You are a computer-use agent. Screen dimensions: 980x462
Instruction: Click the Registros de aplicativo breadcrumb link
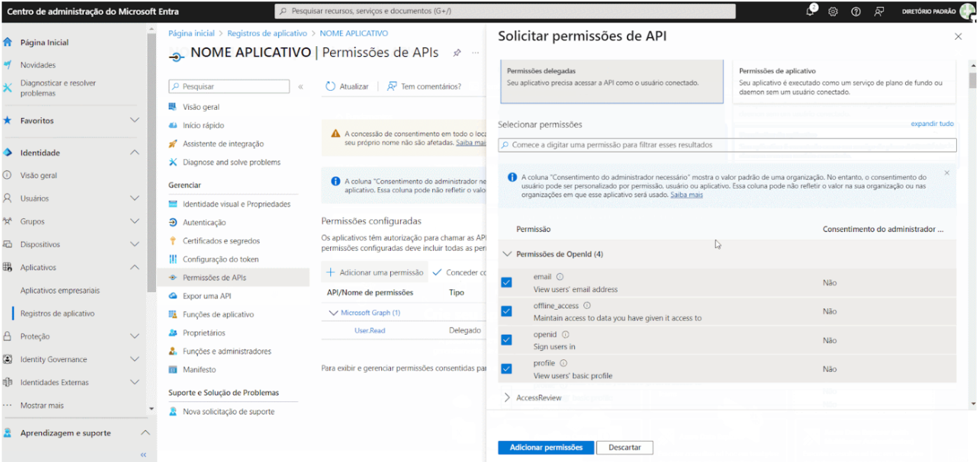(x=267, y=34)
